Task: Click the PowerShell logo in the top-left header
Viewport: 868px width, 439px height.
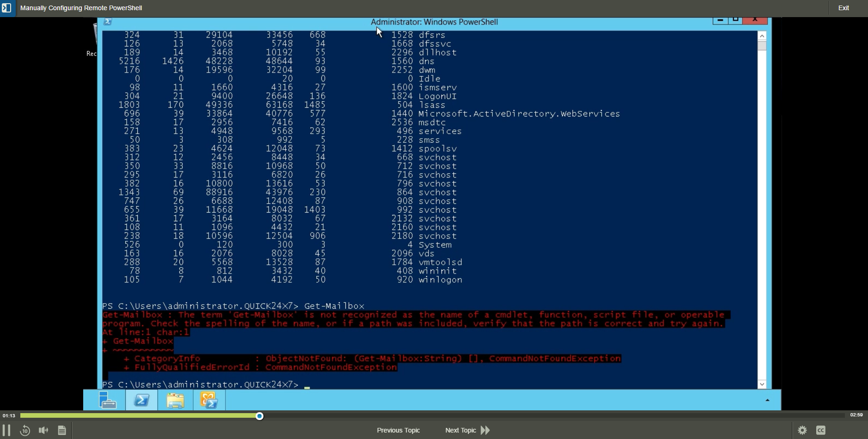Action: point(7,8)
